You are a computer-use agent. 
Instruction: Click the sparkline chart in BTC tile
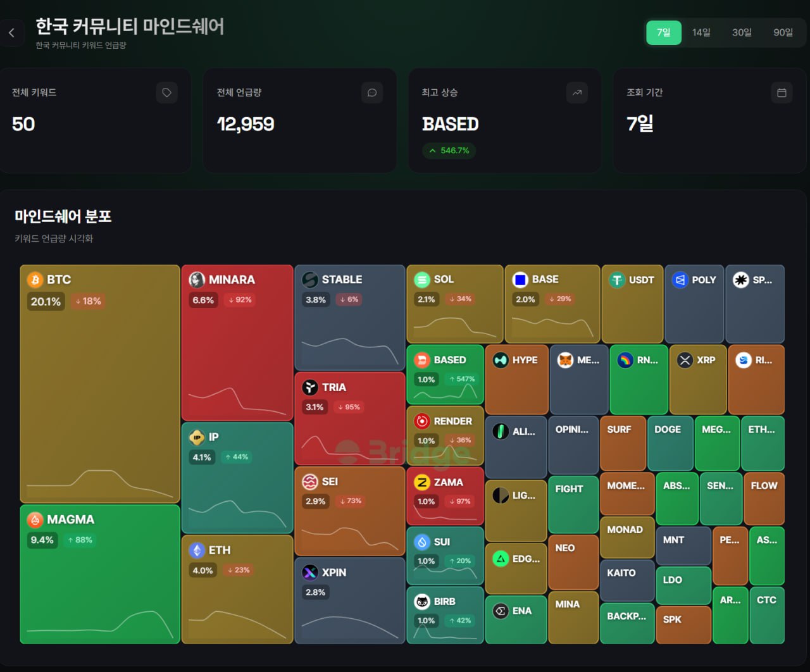point(100,483)
